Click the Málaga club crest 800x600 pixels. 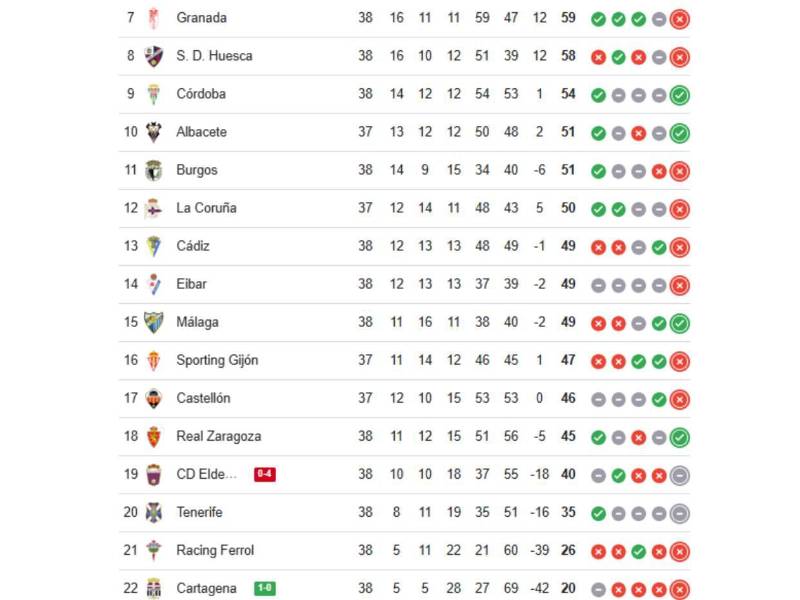(155, 322)
